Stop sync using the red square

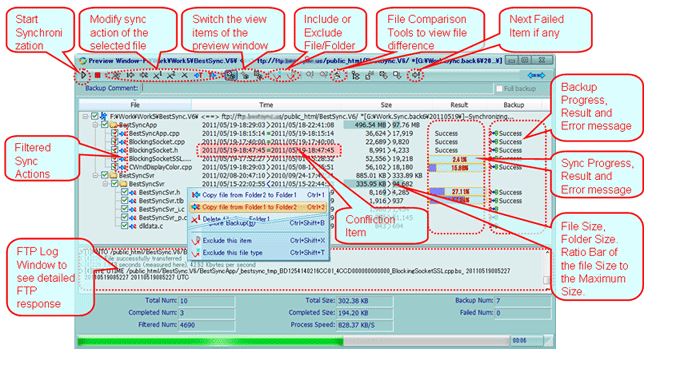(x=98, y=75)
